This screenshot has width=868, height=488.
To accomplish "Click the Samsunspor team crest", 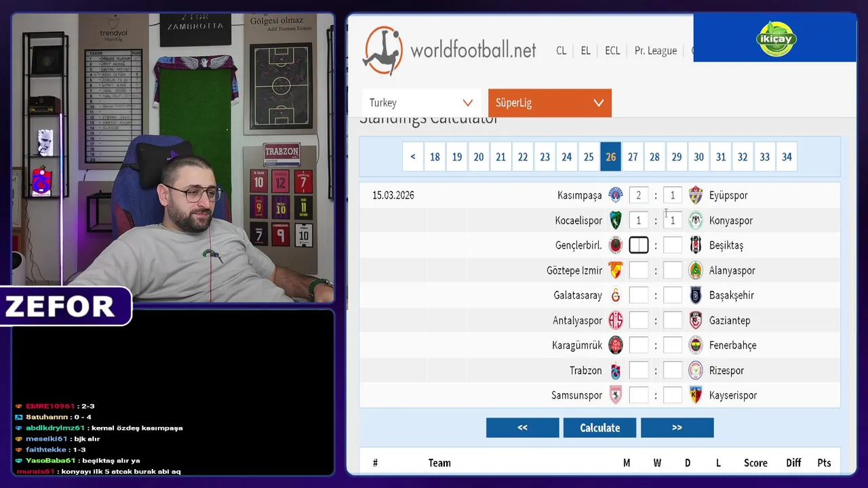I will click(616, 395).
